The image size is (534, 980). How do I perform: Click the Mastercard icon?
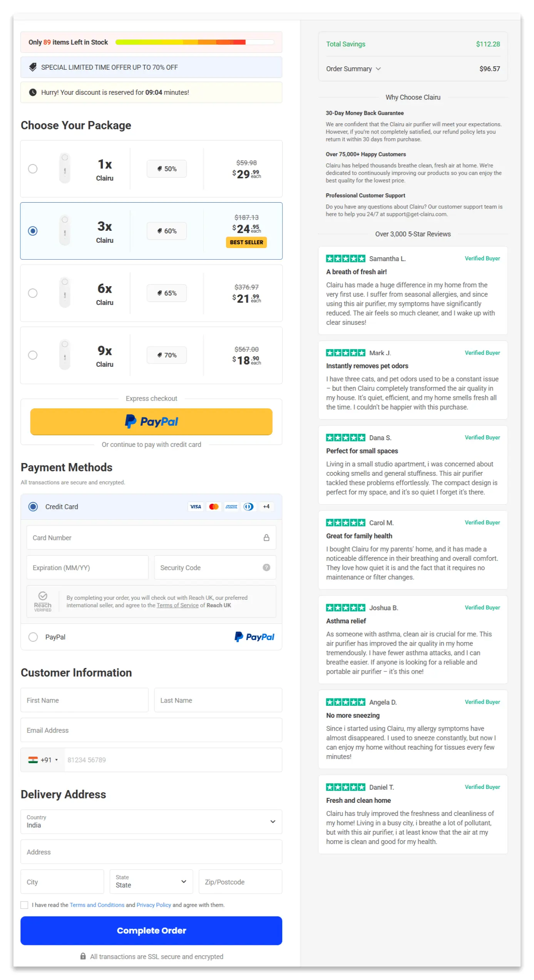[x=214, y=507]
